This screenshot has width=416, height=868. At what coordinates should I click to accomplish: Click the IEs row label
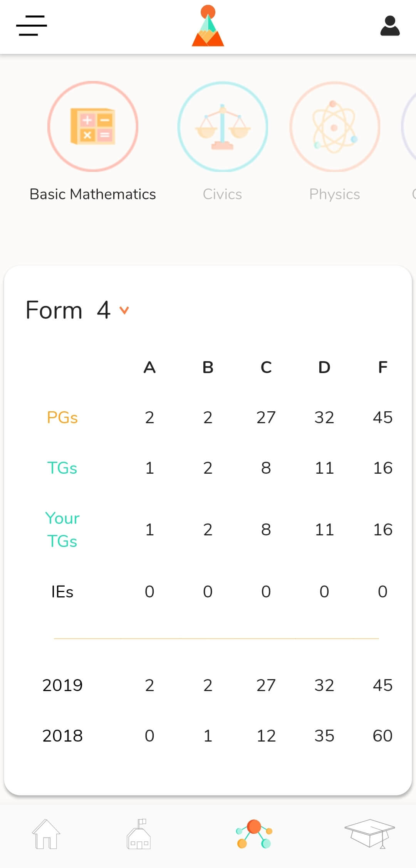click(x=62, y=592)
